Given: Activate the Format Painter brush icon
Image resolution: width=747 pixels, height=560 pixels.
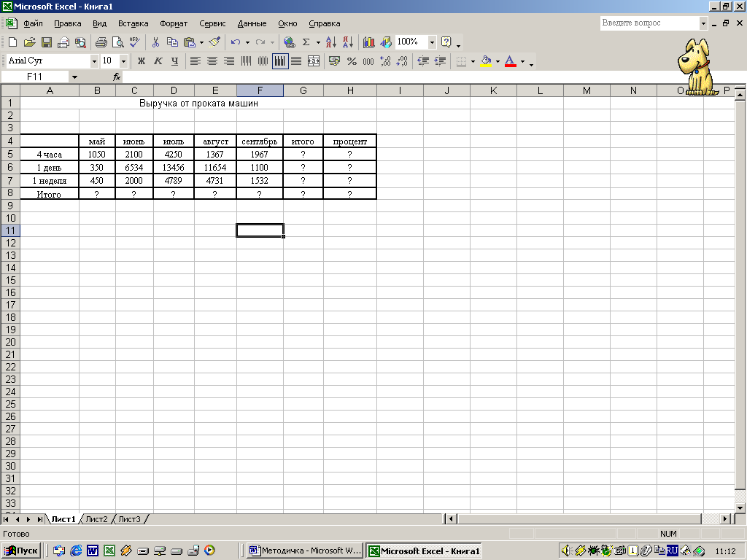Looking at the screenshot, I should tap(214, 42).
